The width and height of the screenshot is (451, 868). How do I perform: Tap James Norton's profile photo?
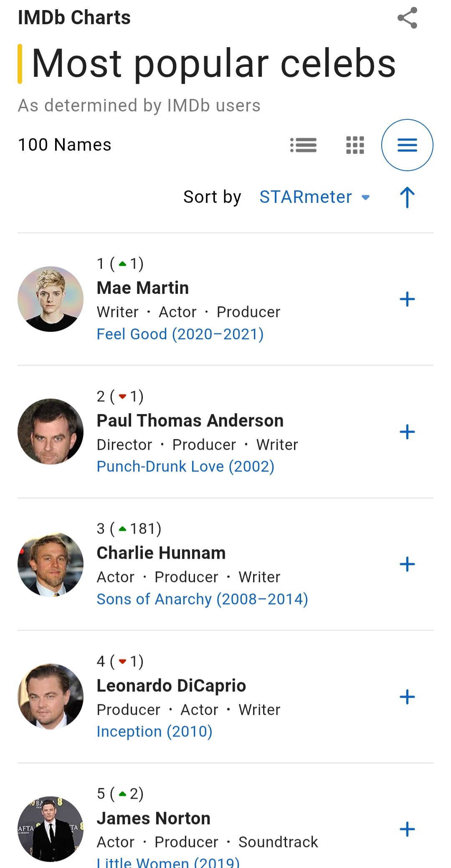click(x=51, y=829)
